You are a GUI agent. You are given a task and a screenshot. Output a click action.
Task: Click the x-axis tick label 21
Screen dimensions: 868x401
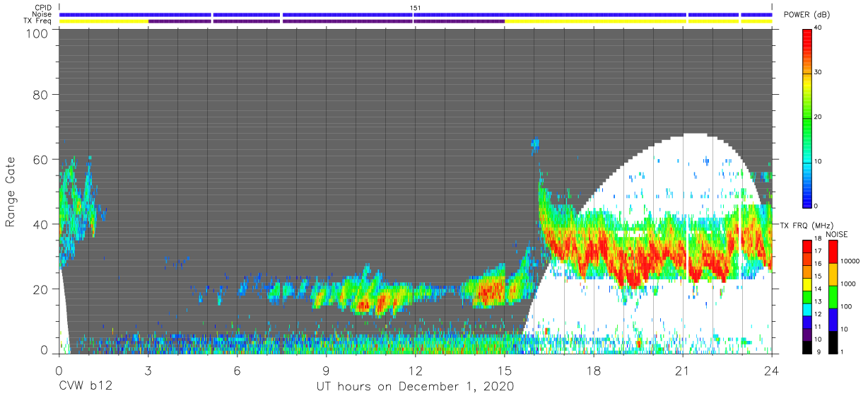[x=682, y=370]
